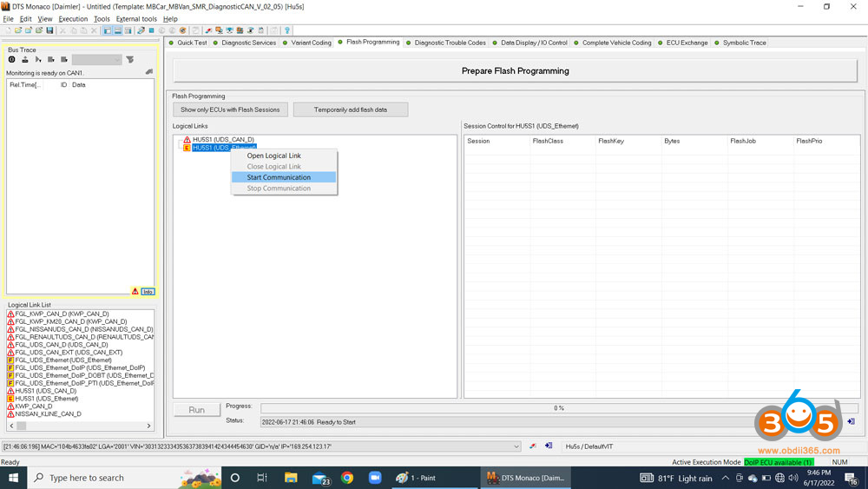Click the Temporarily add flash data button
The image size is (868, 489).
(350, 109)
